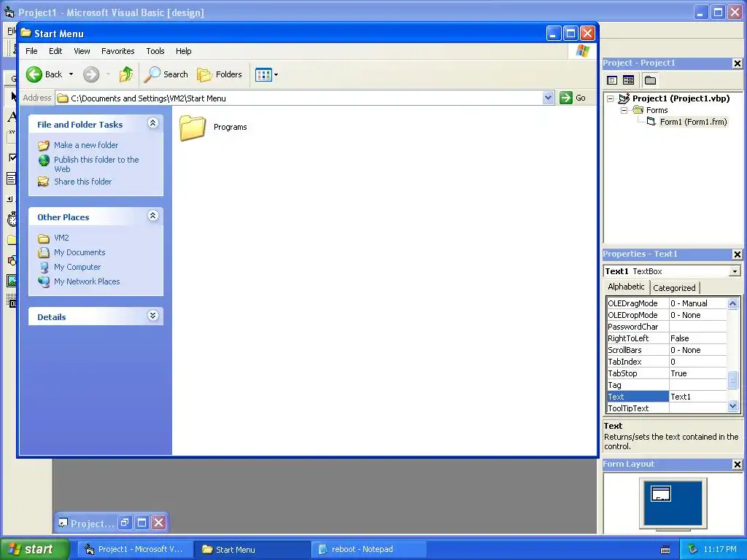
Task: Click Share this folder
Action: coord(82,182)
